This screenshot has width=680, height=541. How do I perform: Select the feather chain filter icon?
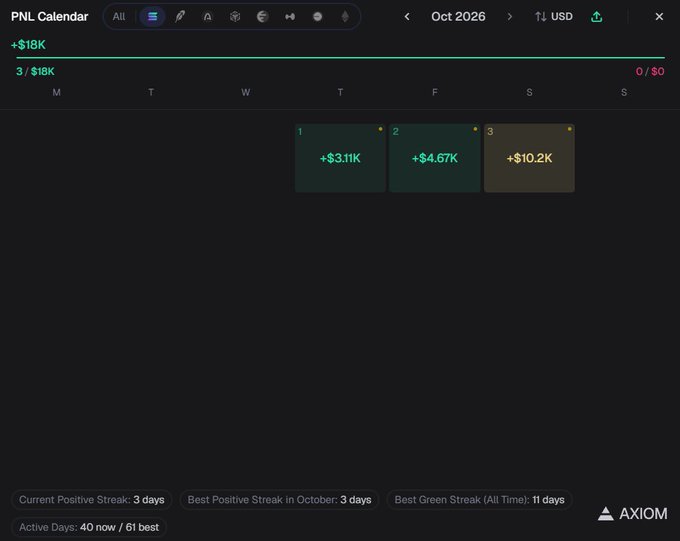click(x=180, y=16)
